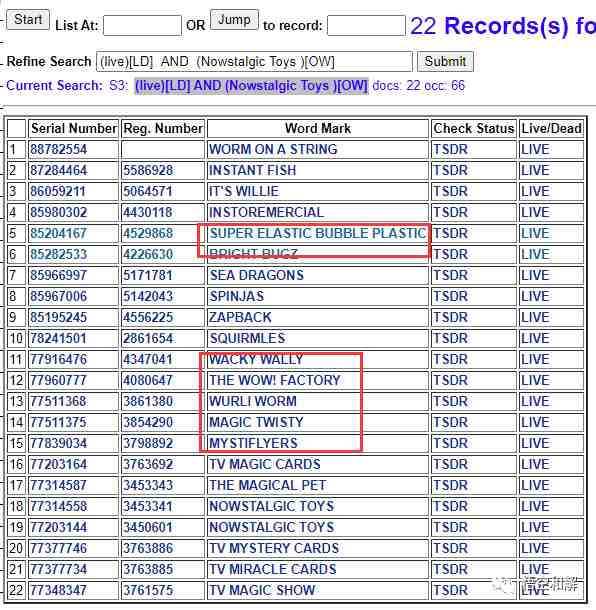Focus the List At input field

pyautogui.click(x=142, y=25)
